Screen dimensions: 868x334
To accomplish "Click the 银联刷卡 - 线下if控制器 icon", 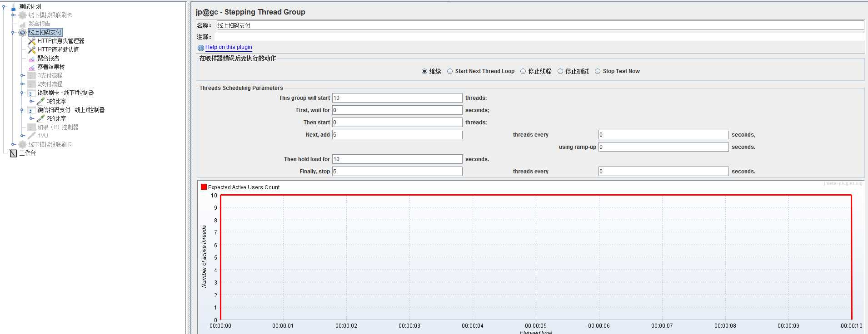I will [32, 93].
